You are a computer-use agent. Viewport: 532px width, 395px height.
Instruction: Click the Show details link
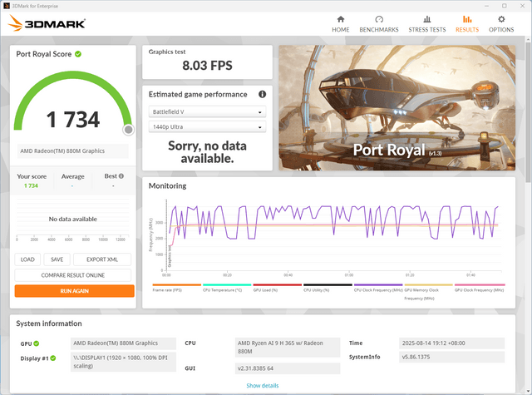tap(263, 386)
